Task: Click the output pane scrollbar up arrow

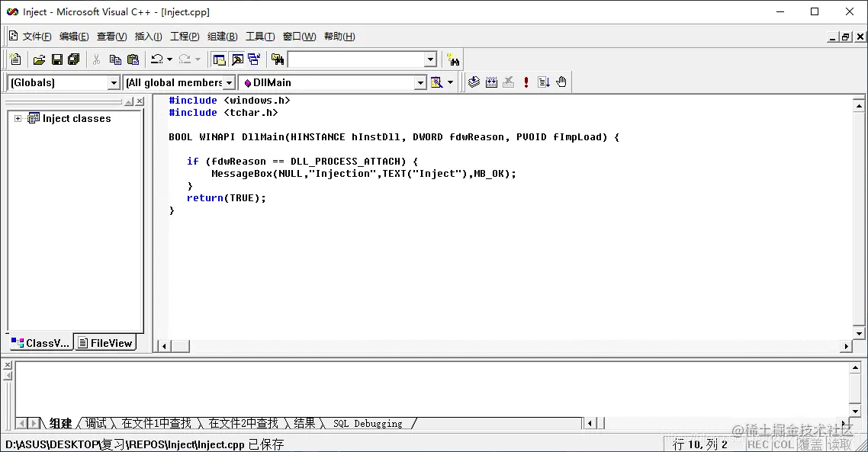Action: click(x=855, y=367)
